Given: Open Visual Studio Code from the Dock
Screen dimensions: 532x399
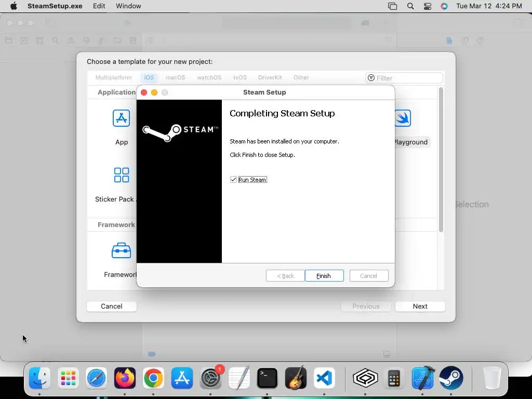Looking at the screenshot, I should (x=324, y=378).
